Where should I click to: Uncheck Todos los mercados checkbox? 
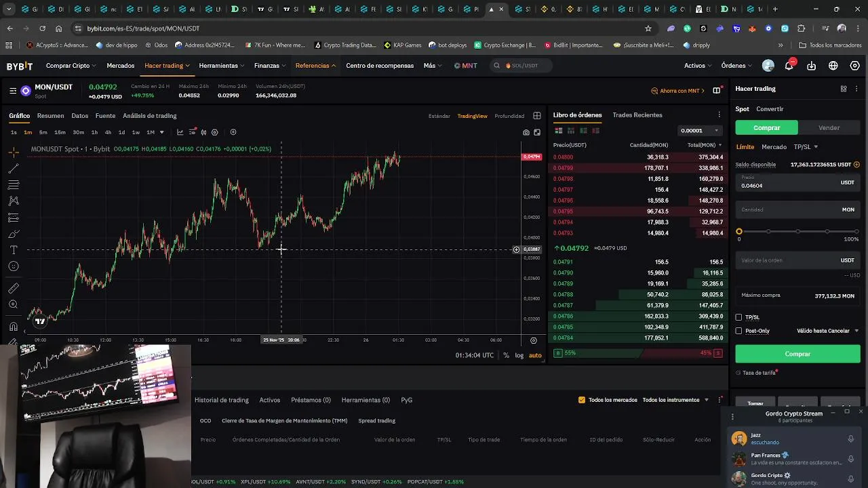582,400
